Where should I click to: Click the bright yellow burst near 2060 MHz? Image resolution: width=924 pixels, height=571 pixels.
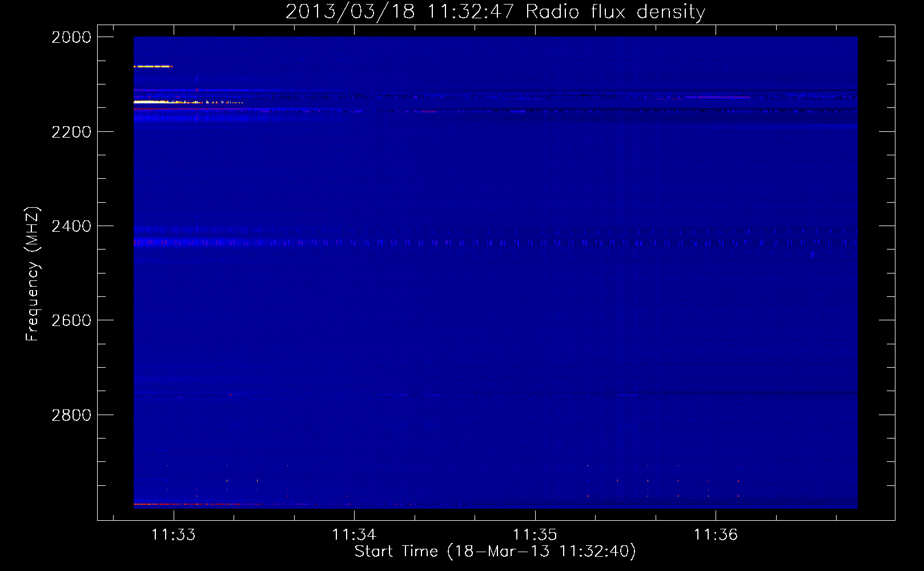pos(152,67)
